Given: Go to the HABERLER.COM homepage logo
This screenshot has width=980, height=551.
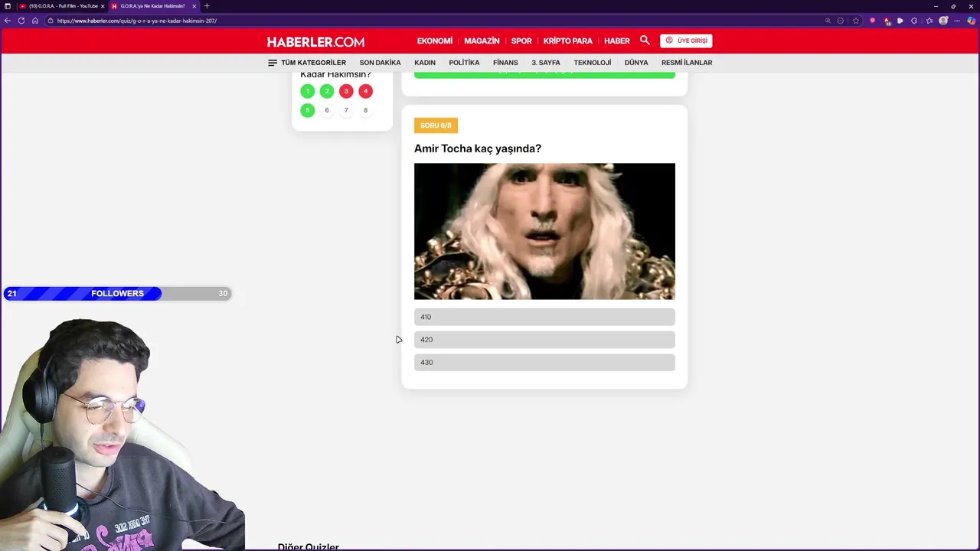Looking at the screenshot, I should click(315, 41).
